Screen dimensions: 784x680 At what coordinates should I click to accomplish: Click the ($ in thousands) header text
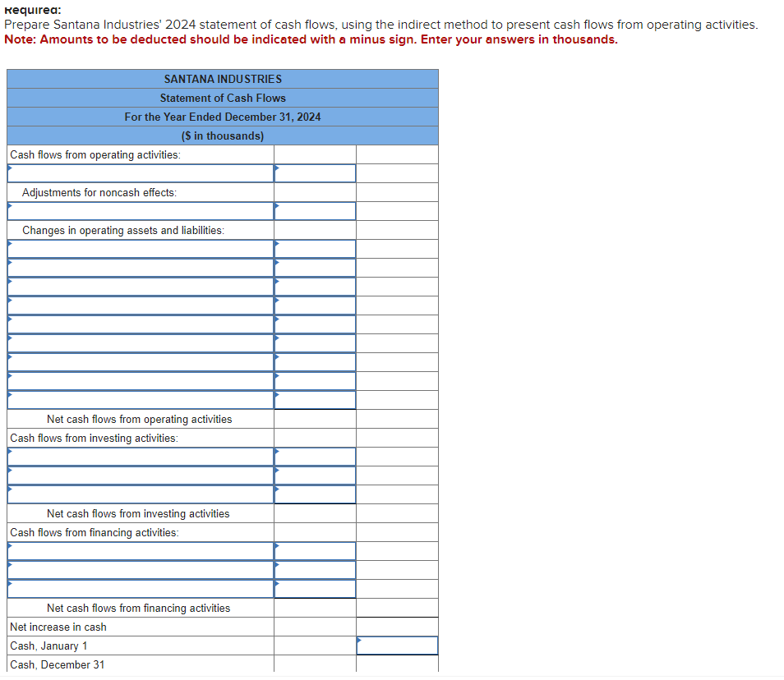click(x=223, y=136)
